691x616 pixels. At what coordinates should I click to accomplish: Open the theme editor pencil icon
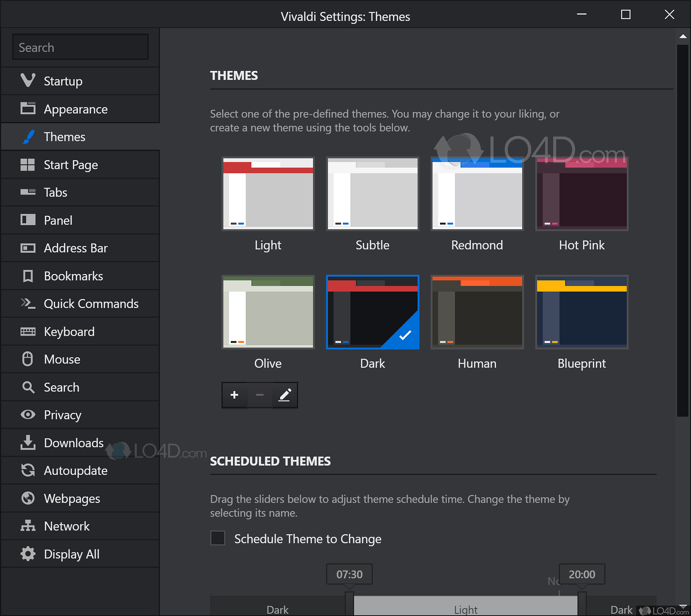(x=285, y=395)
